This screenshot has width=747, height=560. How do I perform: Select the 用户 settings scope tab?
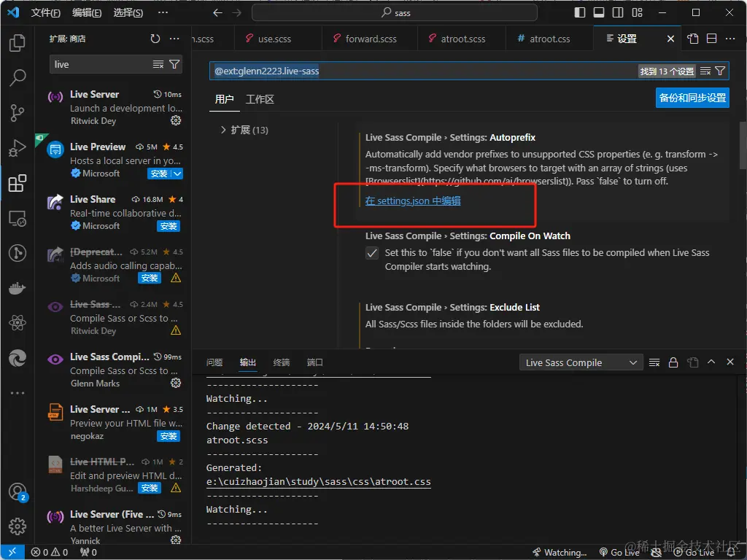click(x=224, y=99)
